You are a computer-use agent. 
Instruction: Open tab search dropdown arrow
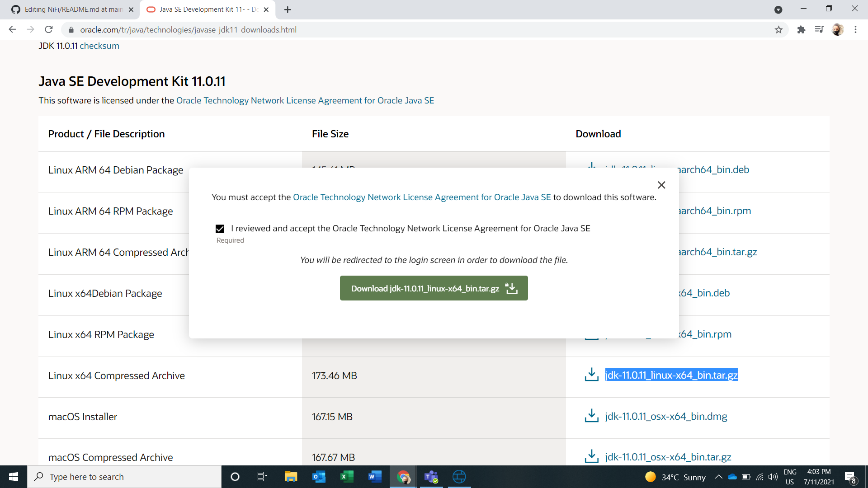[x=778, y=9]
